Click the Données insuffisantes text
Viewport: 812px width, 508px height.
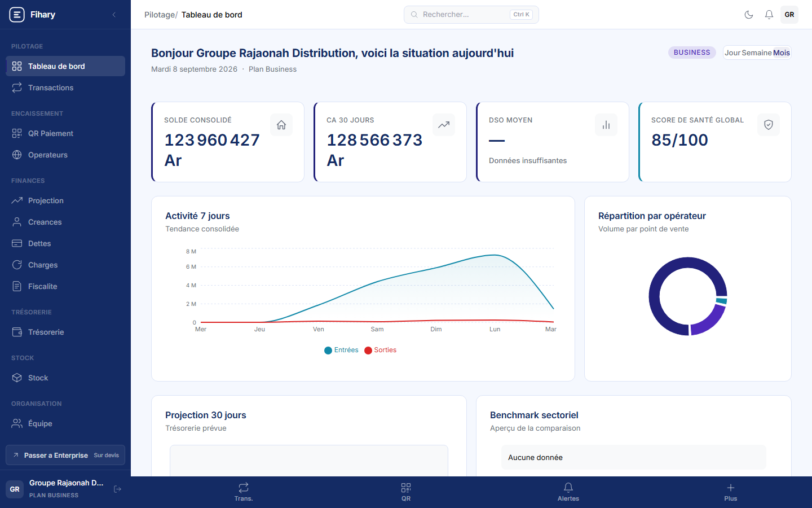[x=528, y=161]
